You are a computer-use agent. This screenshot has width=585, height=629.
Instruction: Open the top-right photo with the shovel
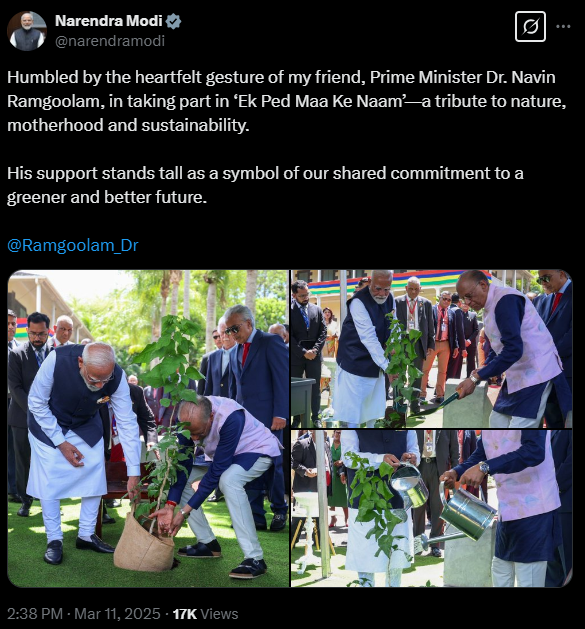[x=431, y=349]
